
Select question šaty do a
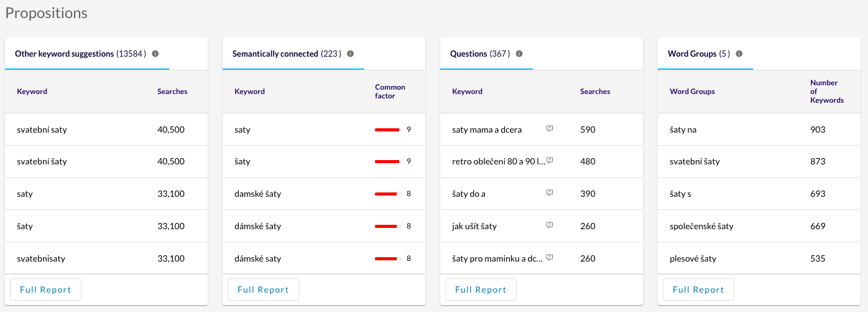click(x=469, y=194)
